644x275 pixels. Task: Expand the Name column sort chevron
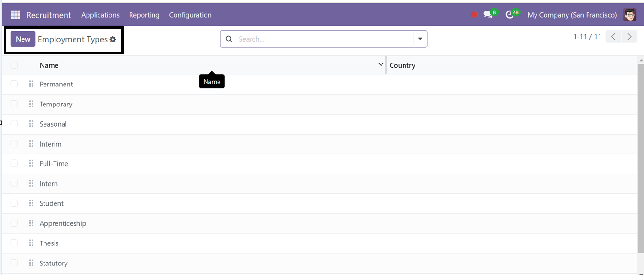point(381,64)
